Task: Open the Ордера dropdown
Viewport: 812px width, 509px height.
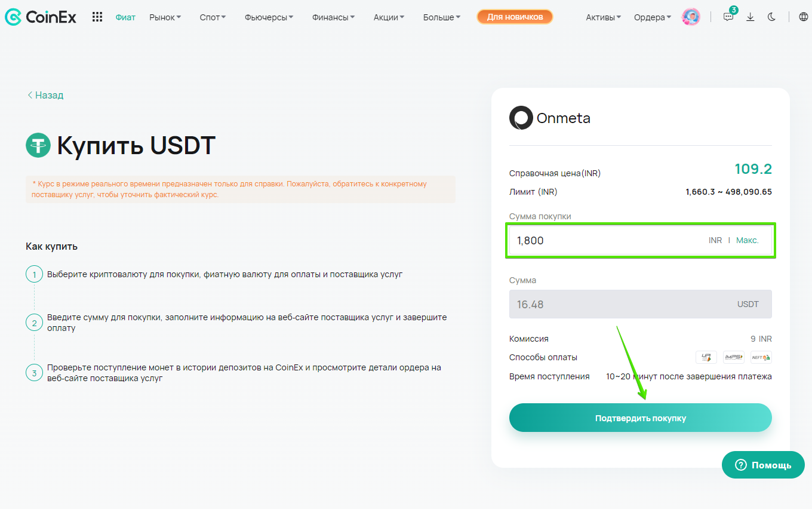Action: point(652,17)
